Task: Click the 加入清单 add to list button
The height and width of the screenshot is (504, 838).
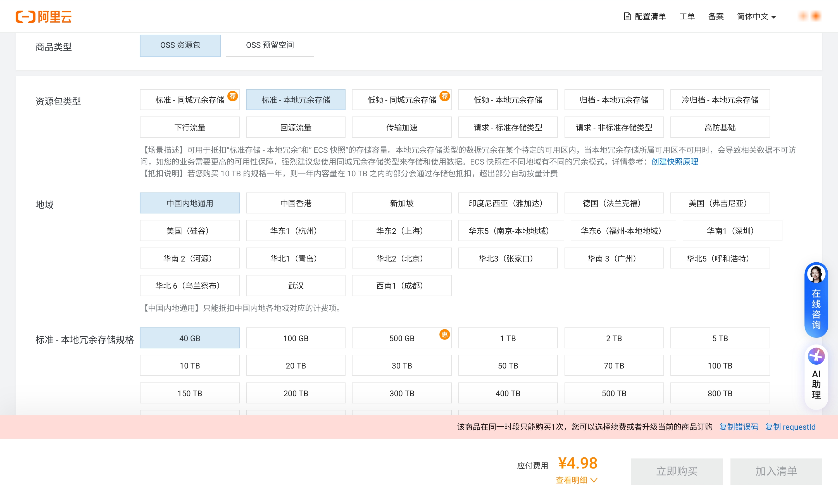Action: [x=776, y=471]
